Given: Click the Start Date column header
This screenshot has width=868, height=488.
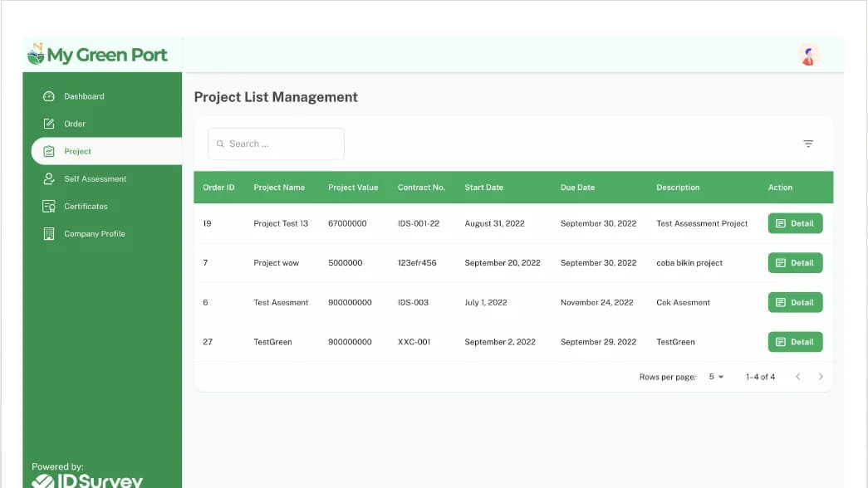Looking at the screenshot, I should (x=483, y=188).
